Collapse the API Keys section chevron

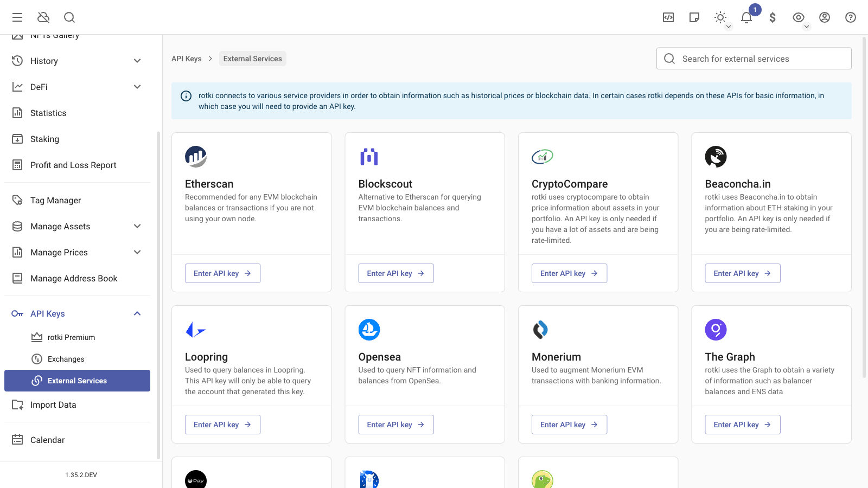click(137, 313)
